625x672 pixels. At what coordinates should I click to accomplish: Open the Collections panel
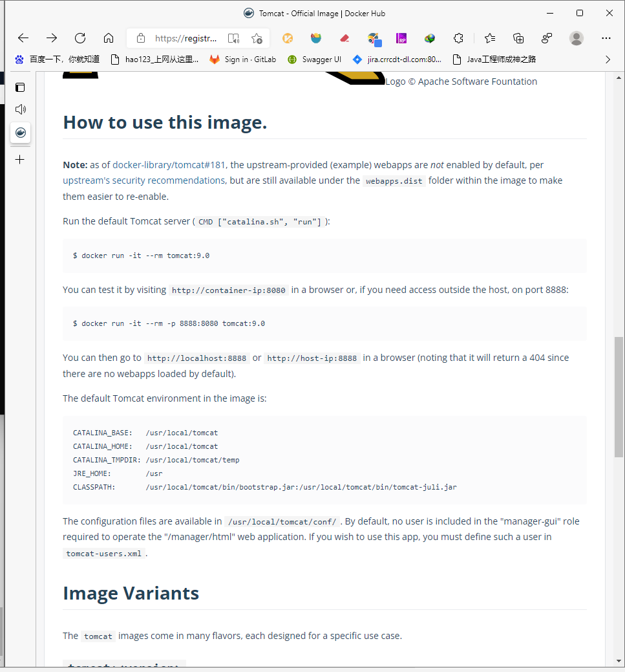(x=518, y=39)
